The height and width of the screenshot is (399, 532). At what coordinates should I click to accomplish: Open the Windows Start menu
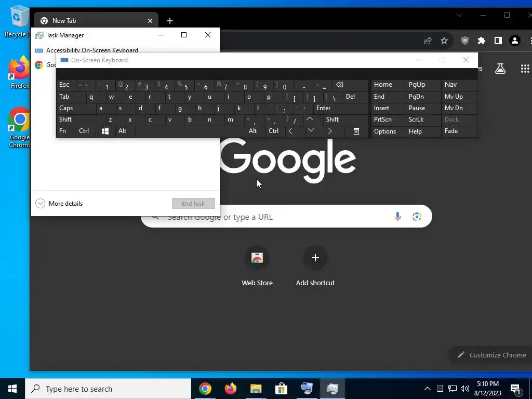pos(12,389)
